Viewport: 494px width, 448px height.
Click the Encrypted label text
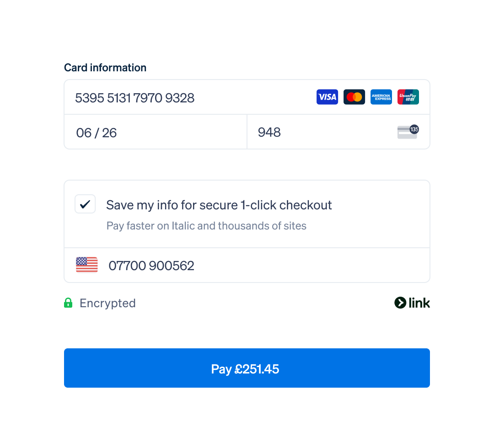107,303
